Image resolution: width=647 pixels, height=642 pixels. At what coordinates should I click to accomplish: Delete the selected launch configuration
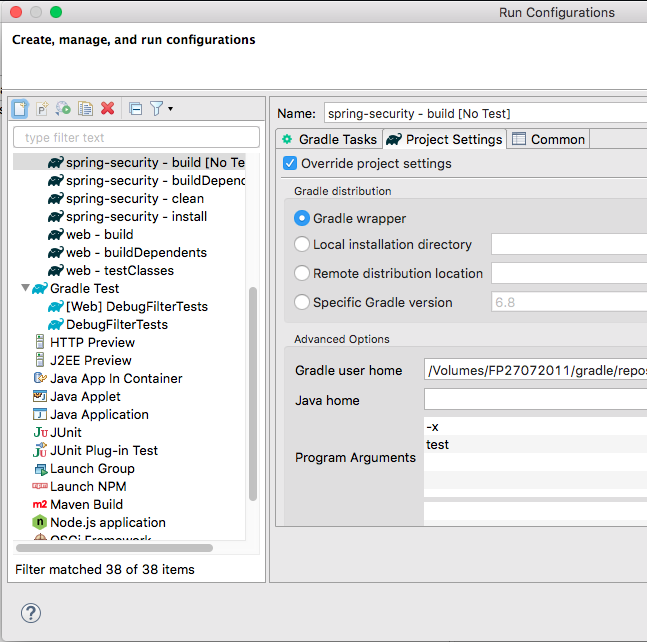107,109
